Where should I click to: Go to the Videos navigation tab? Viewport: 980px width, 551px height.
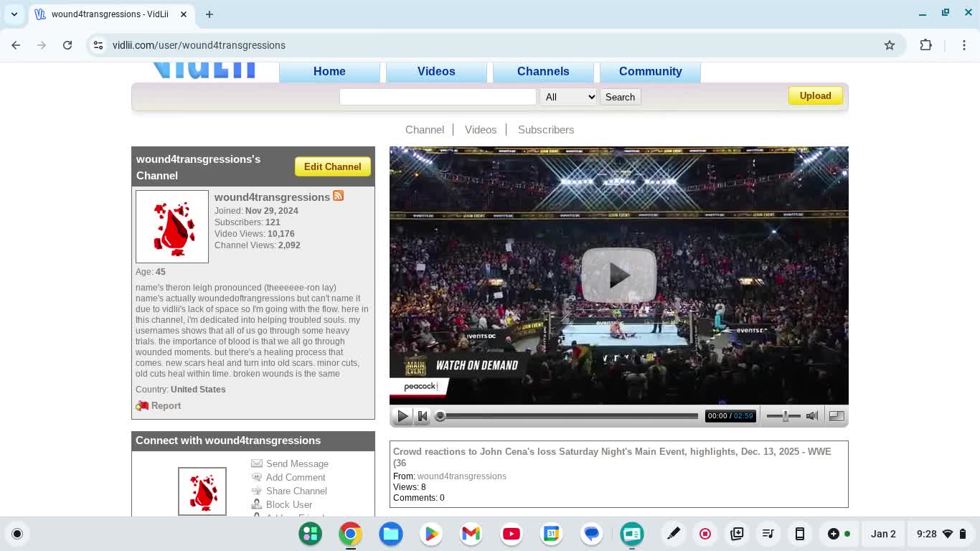point(436,71)
